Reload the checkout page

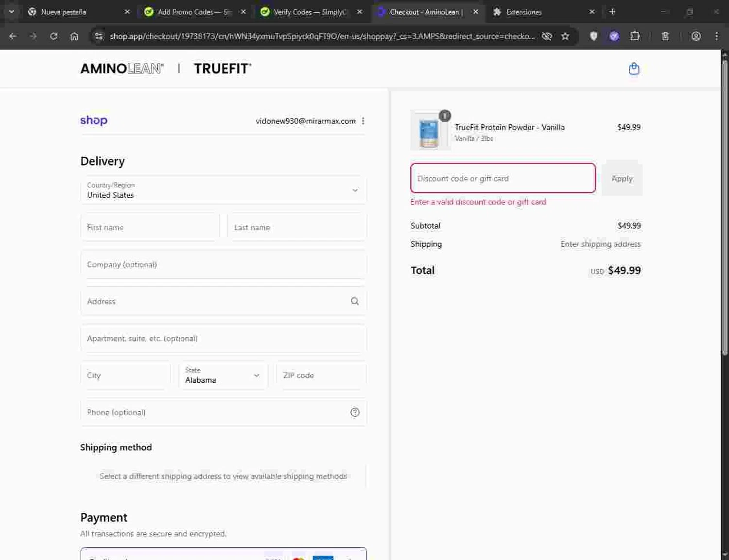53,36
